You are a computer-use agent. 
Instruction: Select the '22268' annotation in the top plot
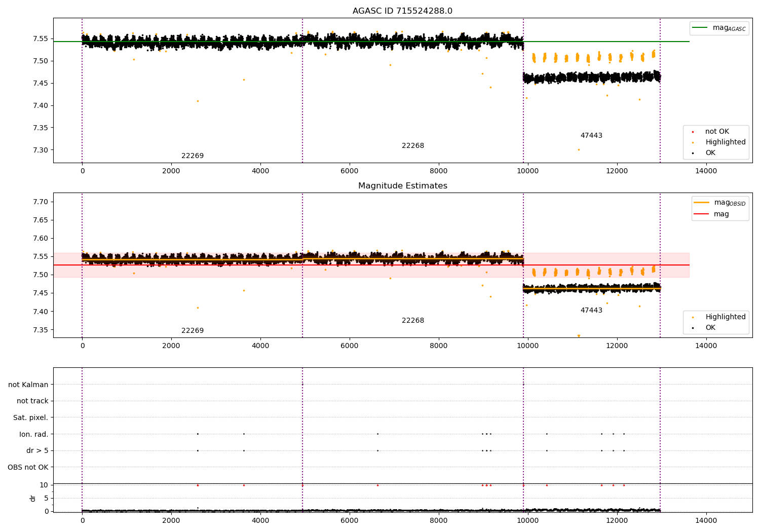click(x=413, y=145)
